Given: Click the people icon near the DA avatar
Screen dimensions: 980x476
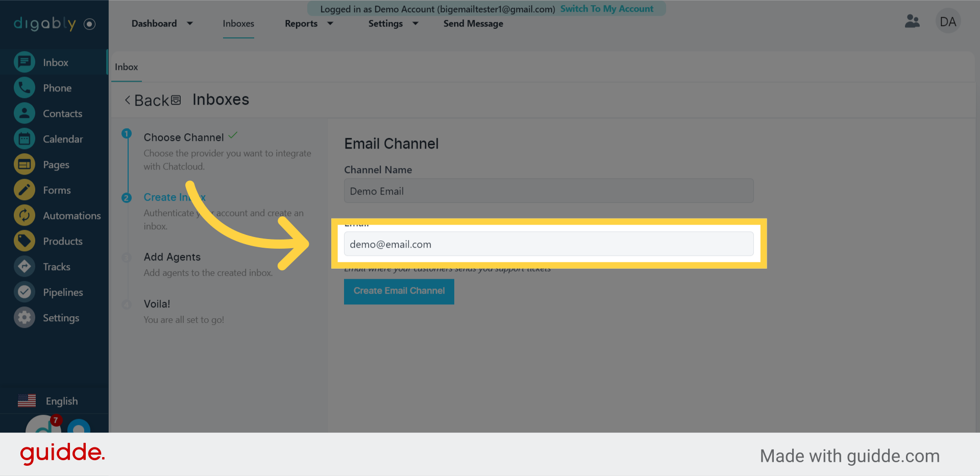Looking at the screenshot, I should pos(912,21).
